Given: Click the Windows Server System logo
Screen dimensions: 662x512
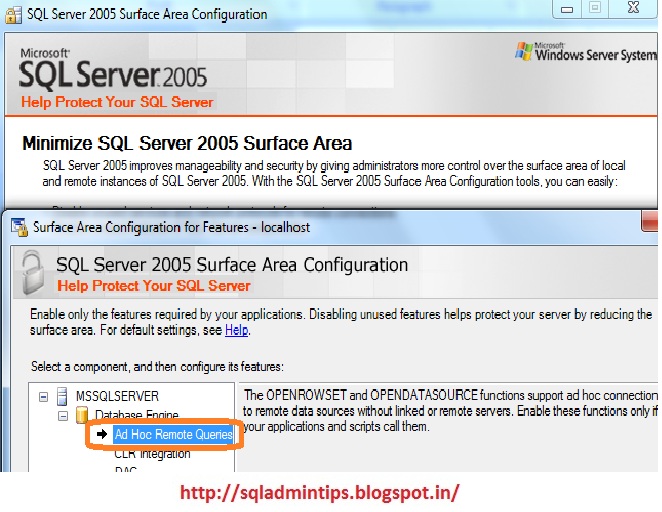Looking at the screenshot, I should 586,52.
